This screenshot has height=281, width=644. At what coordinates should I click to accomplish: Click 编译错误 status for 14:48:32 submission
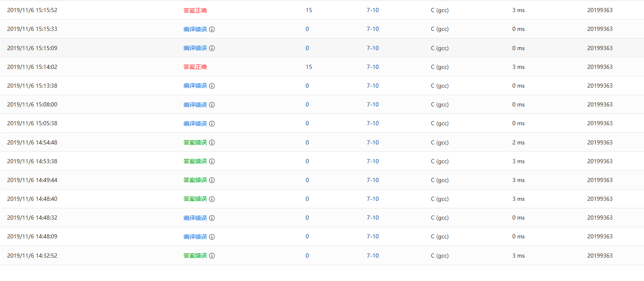coord(195,218)
